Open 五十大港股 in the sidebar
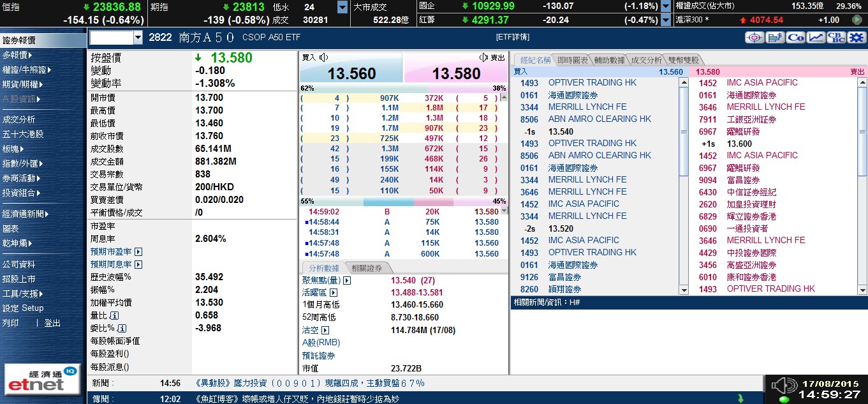 24,134
